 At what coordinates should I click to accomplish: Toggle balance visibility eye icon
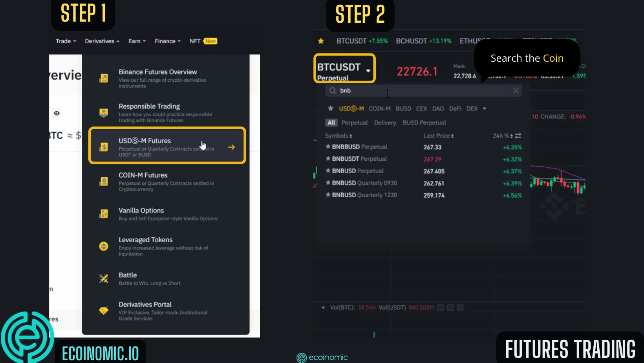click(x=57, y=113)
